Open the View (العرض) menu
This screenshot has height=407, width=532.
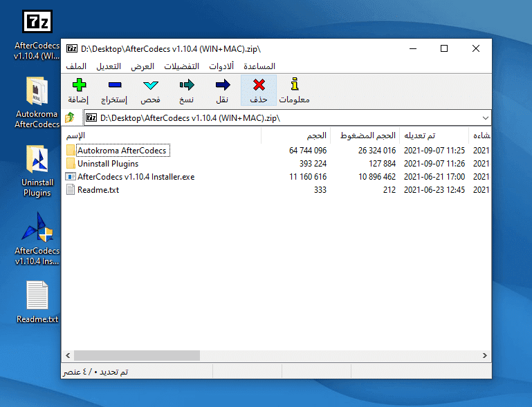[x=143, y=66]
